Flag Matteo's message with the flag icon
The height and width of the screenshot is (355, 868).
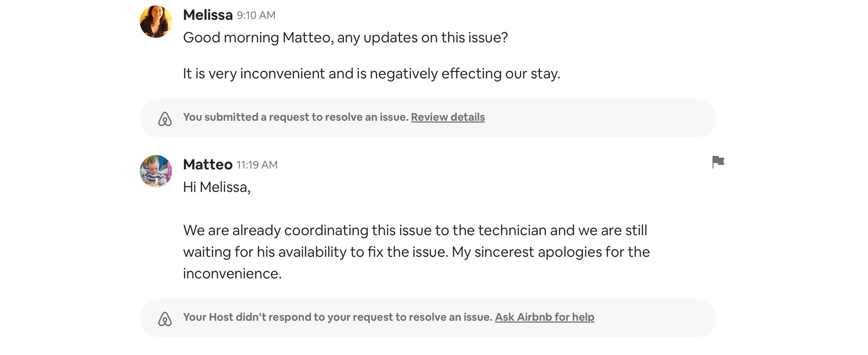point(717,162)
